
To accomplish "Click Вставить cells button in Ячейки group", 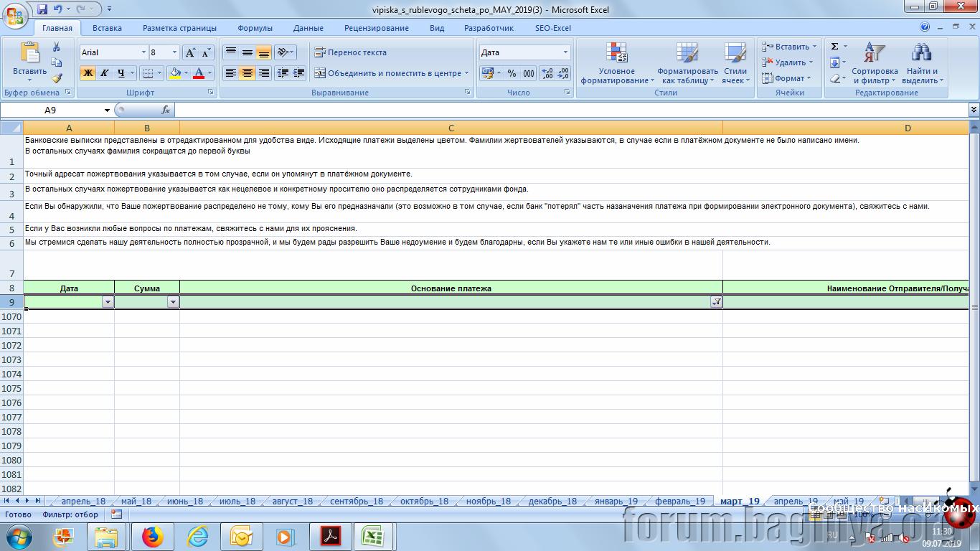I will click(x=786, y=47).
